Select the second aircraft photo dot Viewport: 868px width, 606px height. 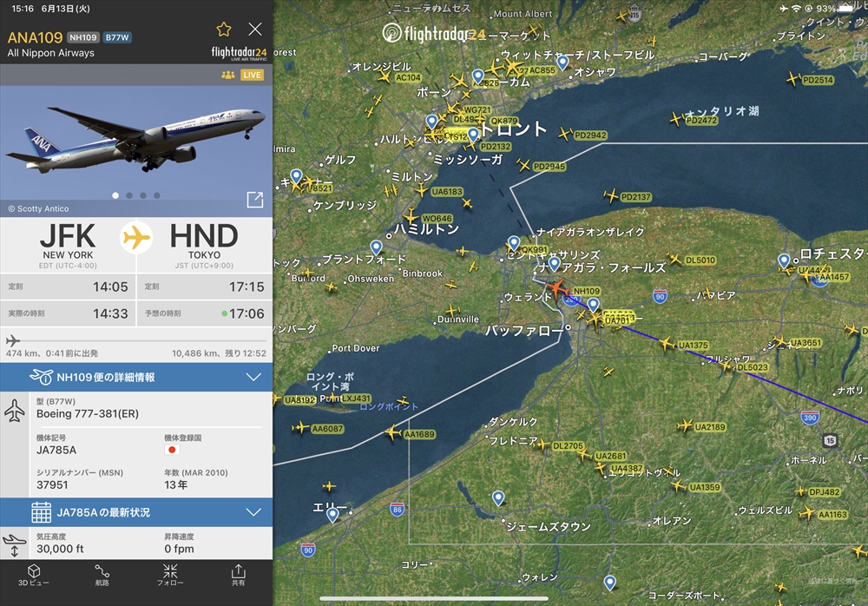pyautogui.click(x=129, y=195)
